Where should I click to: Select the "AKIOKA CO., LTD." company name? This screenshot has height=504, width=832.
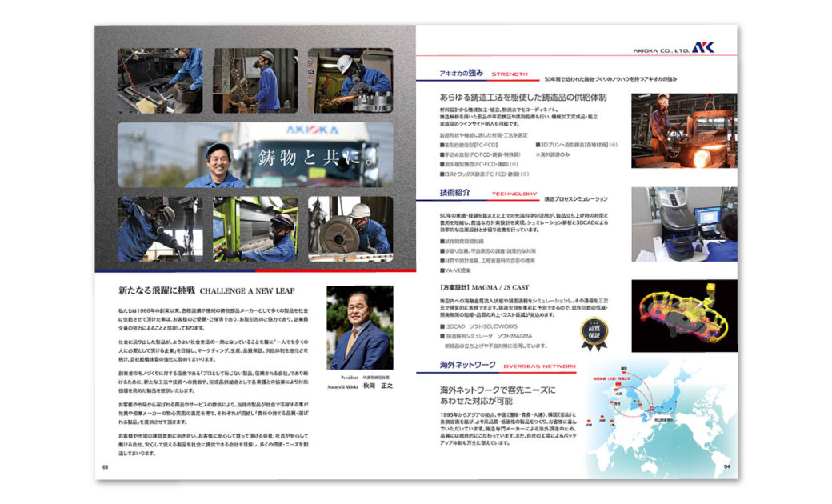(x=661, y=50)
